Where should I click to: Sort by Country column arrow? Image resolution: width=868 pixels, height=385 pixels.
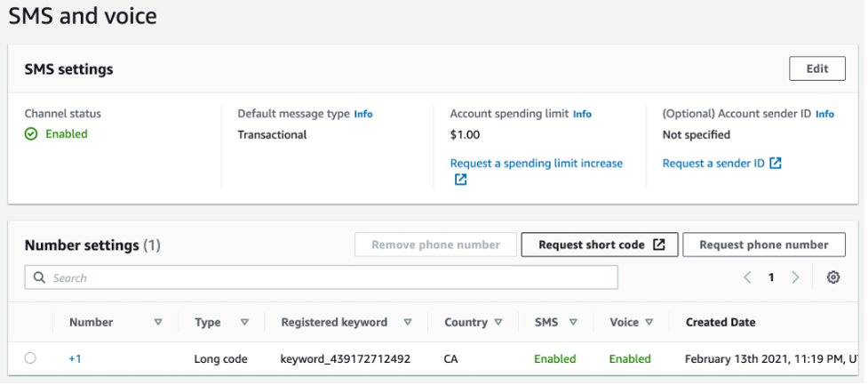pos(498,323)
